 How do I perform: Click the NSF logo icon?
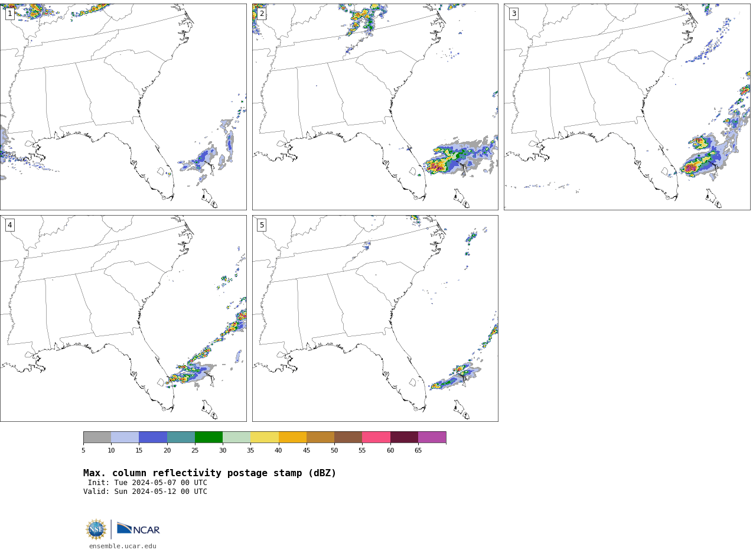pyautogui.click(x=96, y=529)
